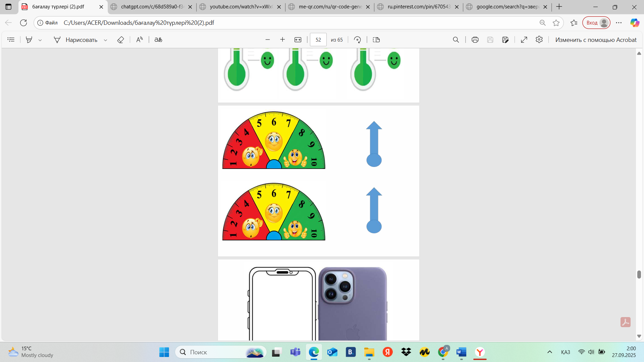Rotate the PDF page
Screen dimensions: 644x362
tap(357, 40)
